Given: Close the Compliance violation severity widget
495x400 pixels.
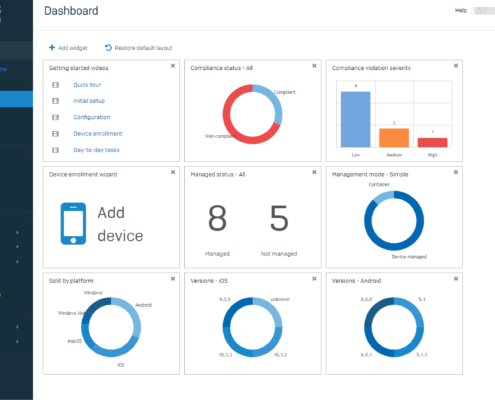Looking at the screenshot, I should pyautogui.click(x=456, y=66).
